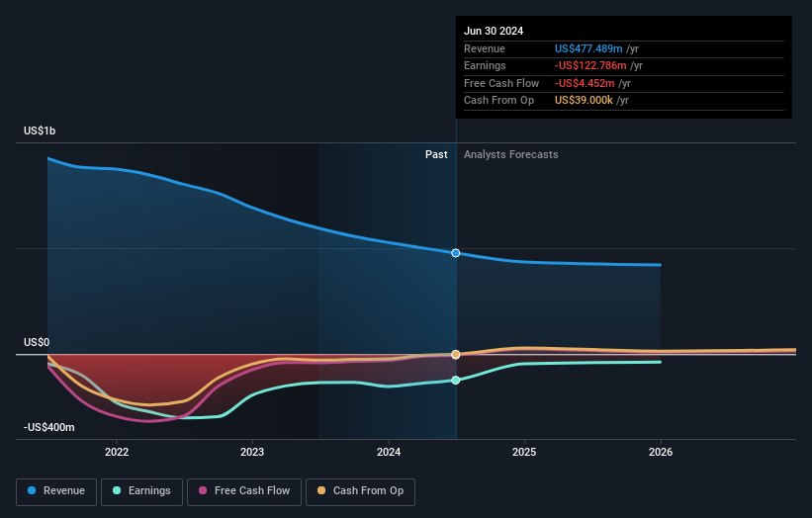Viewport: 812px width, 518px height.
Task: Select the Revenue data point on the blue line
Action: 456,253
